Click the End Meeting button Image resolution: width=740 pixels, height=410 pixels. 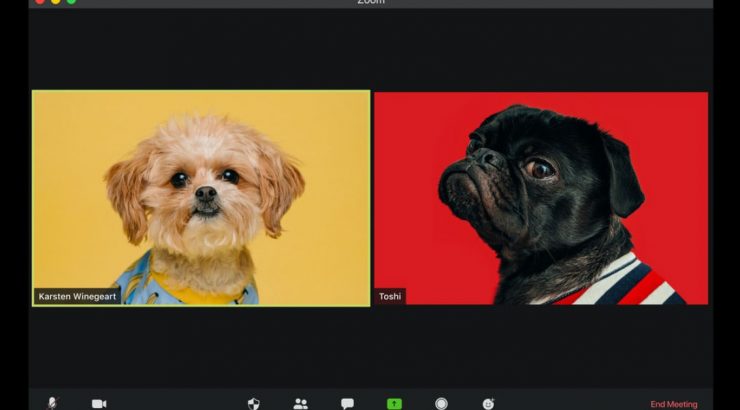674,404
